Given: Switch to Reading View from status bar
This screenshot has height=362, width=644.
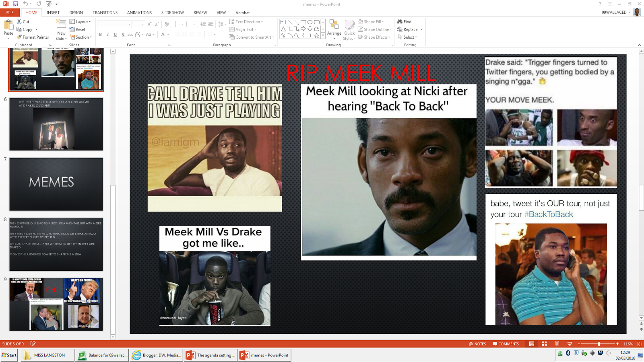Looking at the screenshot, I should (557, 344).
